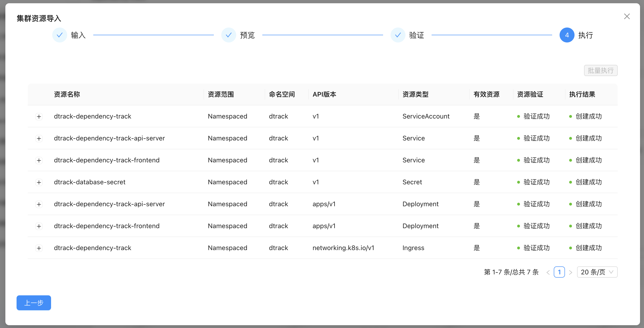Click the 预览 step checkmark icon
The image size is (644, 328).
tap(229, 35)
